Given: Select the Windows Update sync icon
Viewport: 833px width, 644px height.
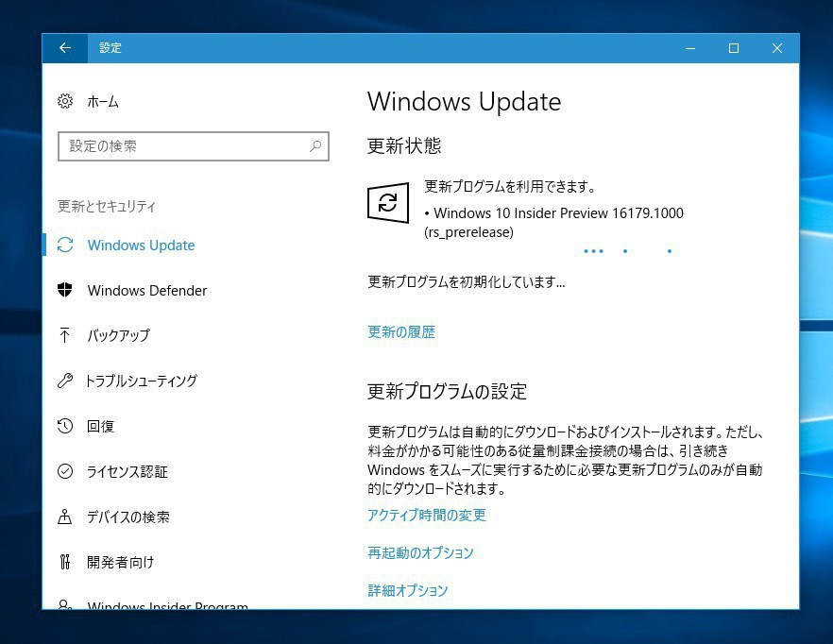Looking at the screenshot, I should click(65, 245).
